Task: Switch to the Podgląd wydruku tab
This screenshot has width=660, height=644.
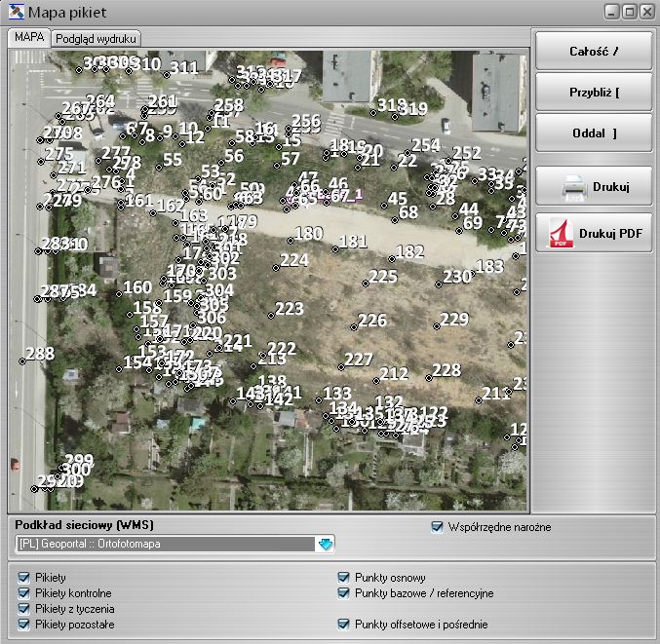Action: coord(97,38)
